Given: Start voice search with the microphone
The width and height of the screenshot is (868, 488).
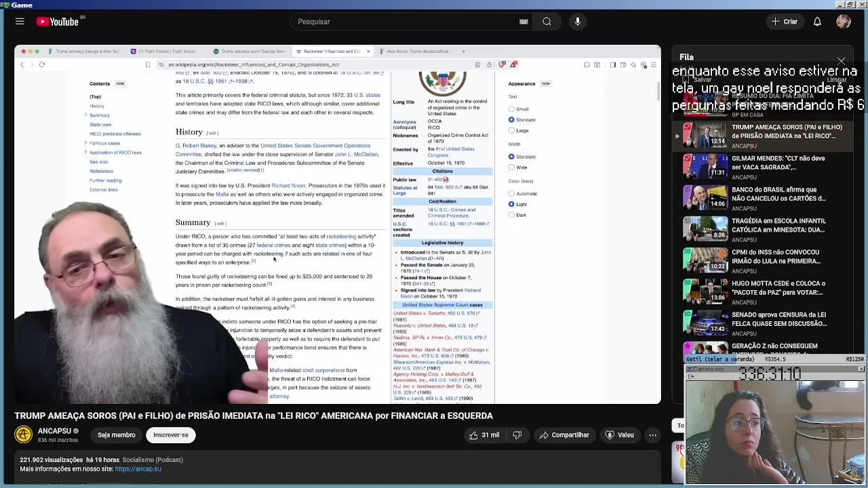Looking at the screenshot, I should point(578,22).
